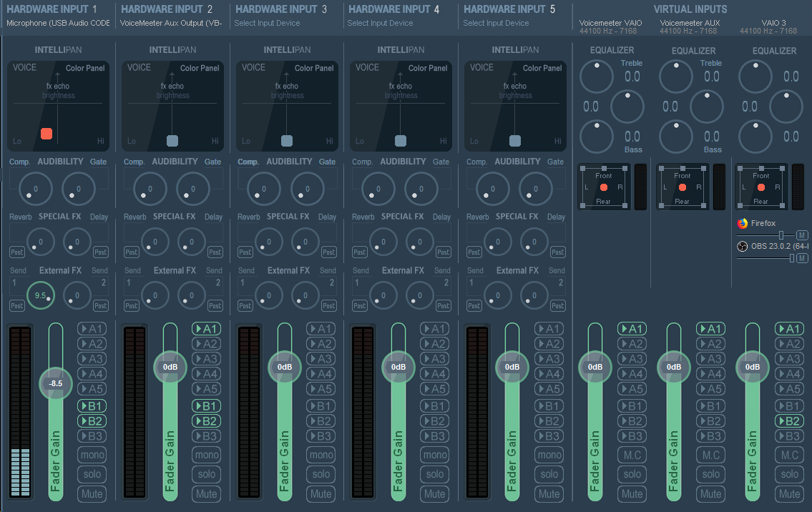
Task: Click the OBS volume slider
Action: coord(766,258)
